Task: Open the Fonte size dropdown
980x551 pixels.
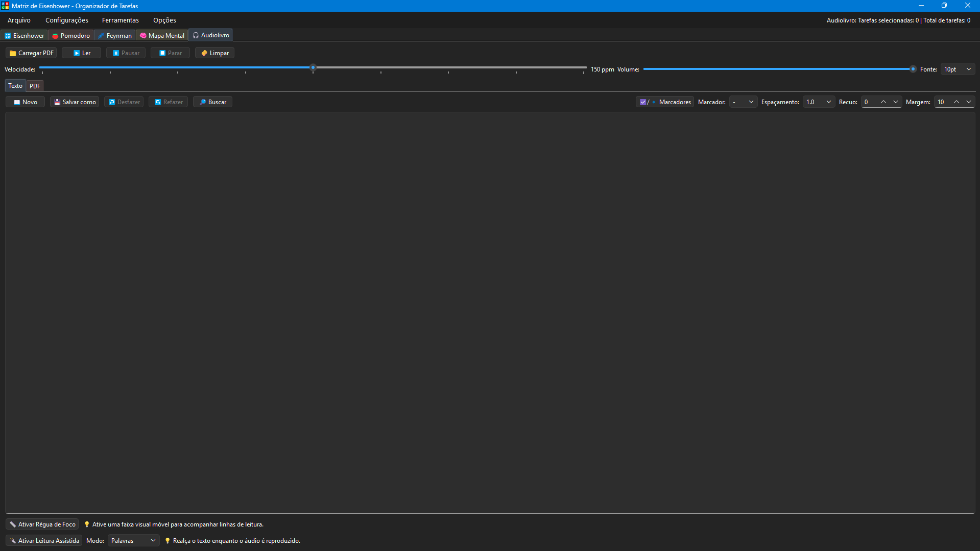Action: tap(958, 69)
